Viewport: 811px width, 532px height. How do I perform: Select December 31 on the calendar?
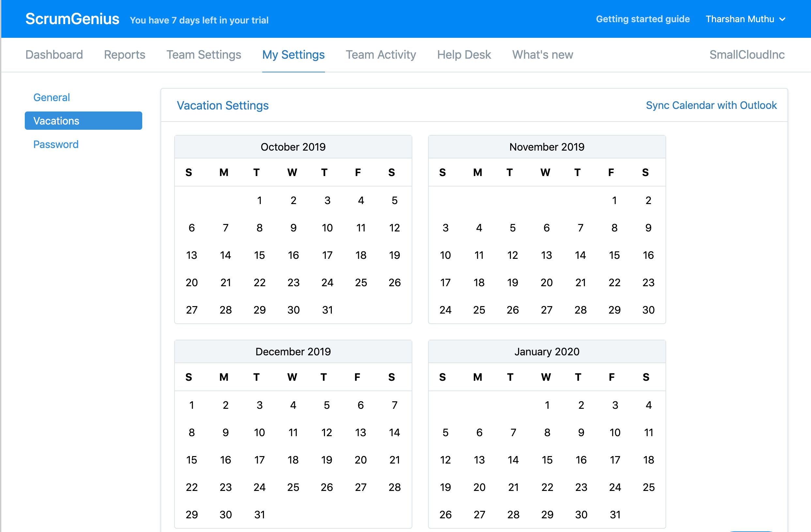(259, 514)
